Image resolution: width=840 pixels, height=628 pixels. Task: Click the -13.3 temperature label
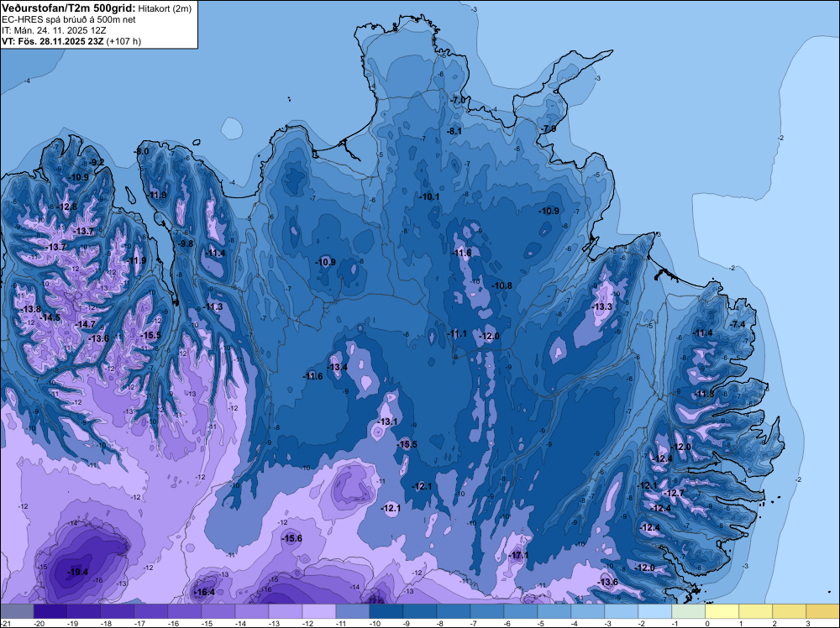click(602, 306)
